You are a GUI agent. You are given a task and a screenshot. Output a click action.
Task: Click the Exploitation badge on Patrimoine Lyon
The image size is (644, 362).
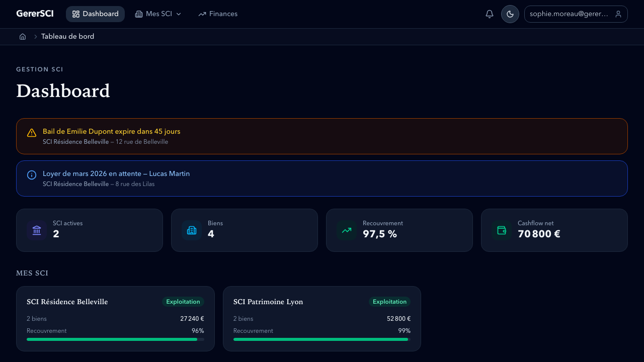[389, 302]
